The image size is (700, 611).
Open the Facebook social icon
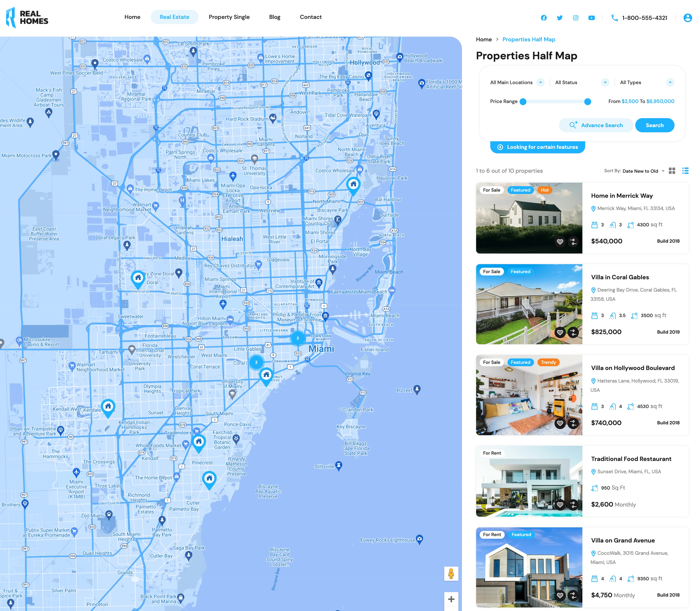[544, 18]
